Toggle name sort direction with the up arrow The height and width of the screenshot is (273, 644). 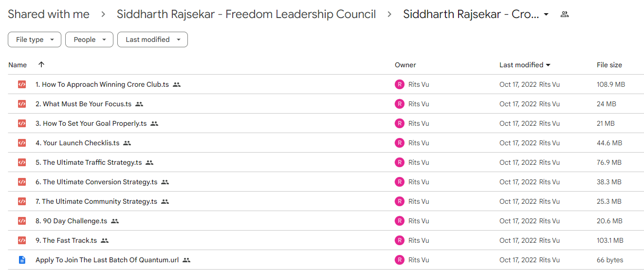(x=41, y=65)
